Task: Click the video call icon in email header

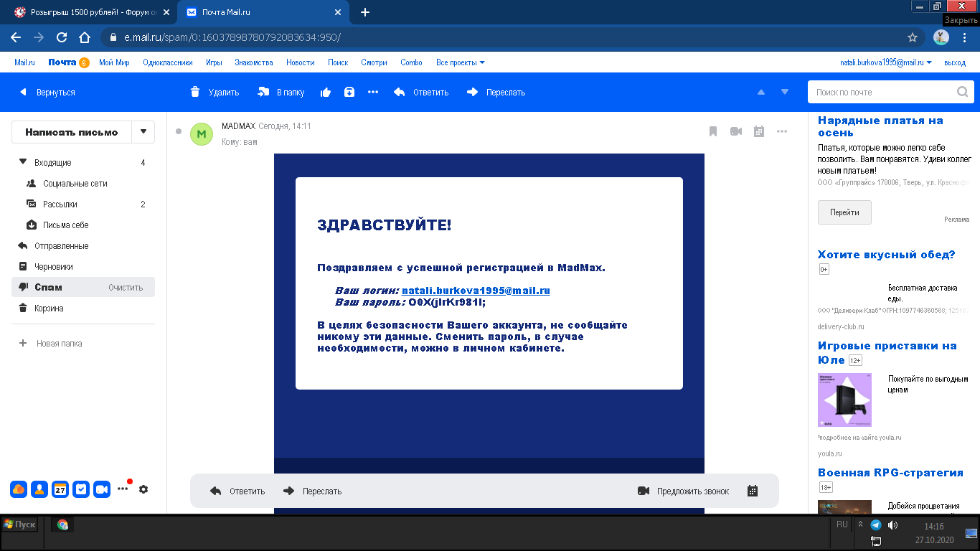Action: pyautogui.click(x=736, y=131)
